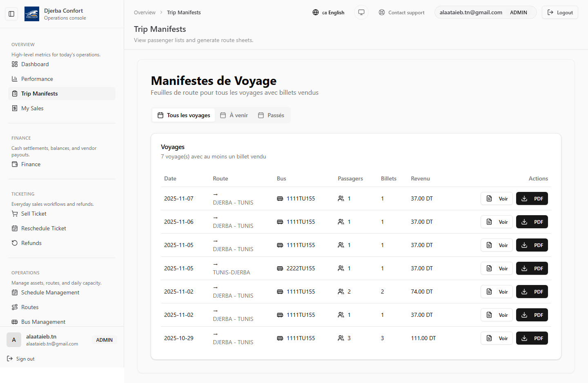
Task: Go to Performance in the sidebar
Action: coord(37,79)
